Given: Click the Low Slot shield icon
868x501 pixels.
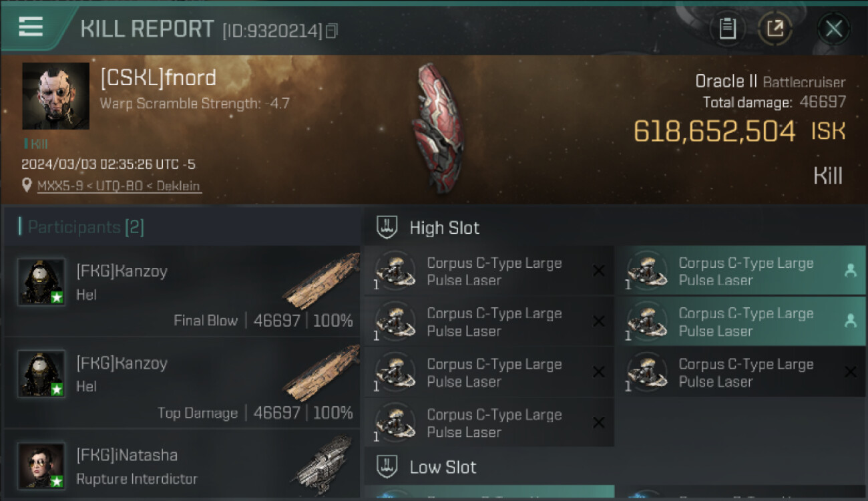Looking at the screenshot, I should [x=387, y=466].
